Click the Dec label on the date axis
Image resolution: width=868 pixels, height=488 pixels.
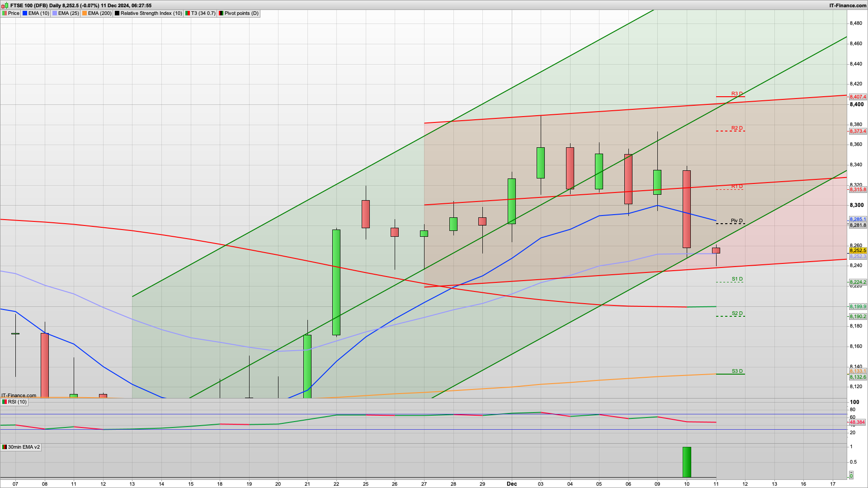512,484
